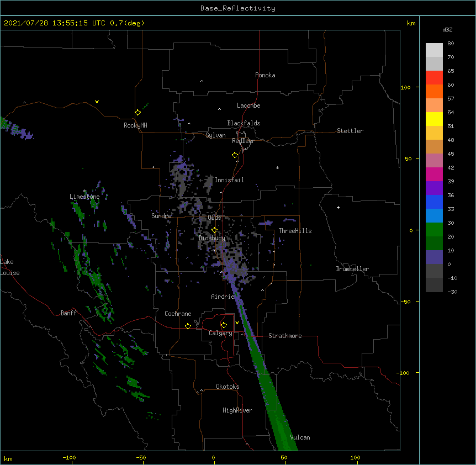The image size is (476, 465).
Task: Click the yellow diamond marker below Cochrane
Action: (188, 326)
